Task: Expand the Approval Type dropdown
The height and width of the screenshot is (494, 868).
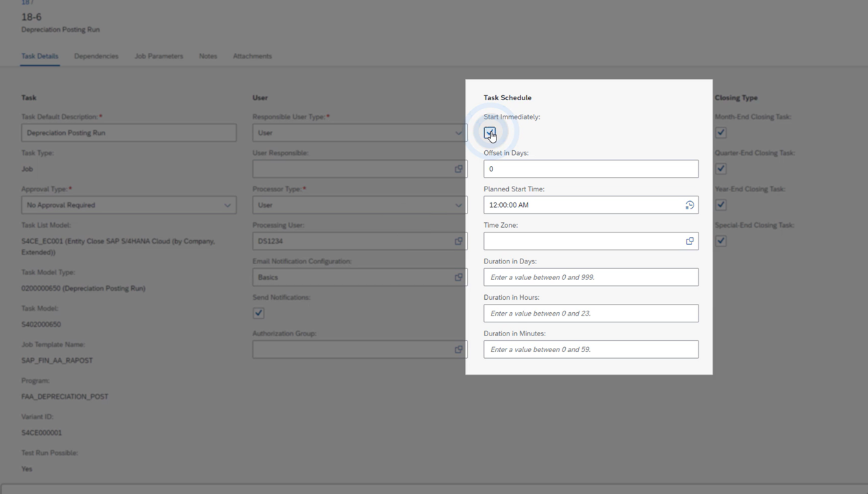Action: pyautogui.click(x=227, y=204)
